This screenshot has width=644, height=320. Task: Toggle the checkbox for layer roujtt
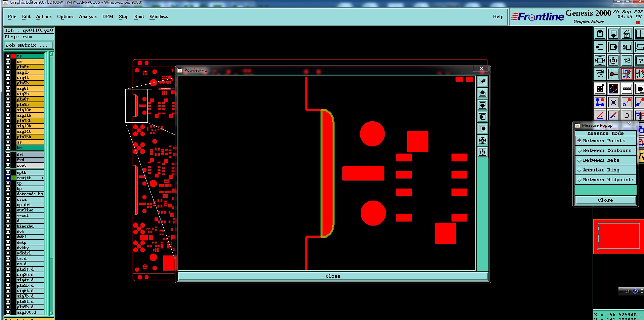(x=8, y=178)
